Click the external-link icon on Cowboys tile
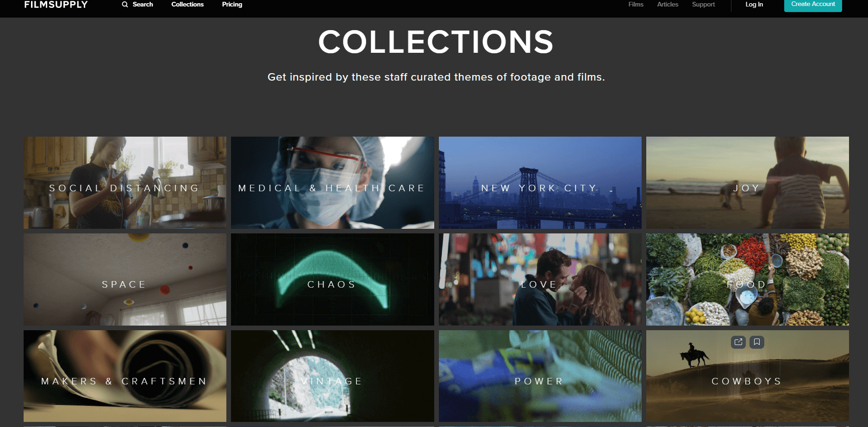The image size is (868, 427). (x=738, y=343)
